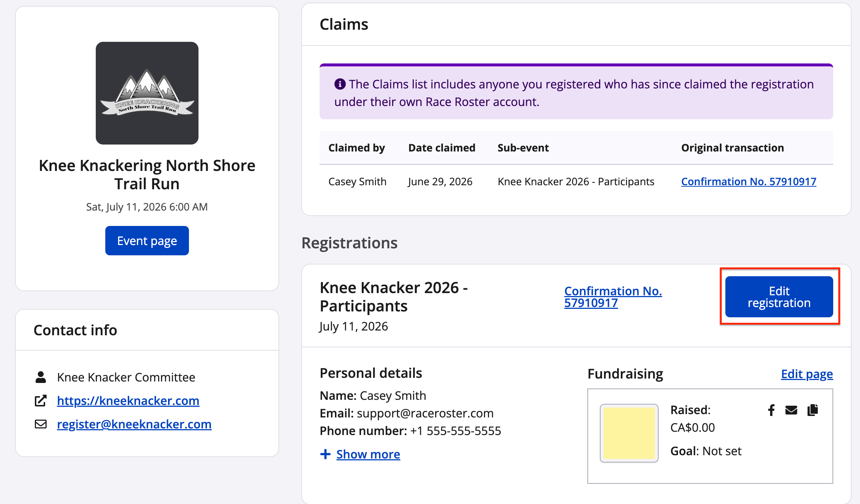
Task: Click the person icon beside Knee Knacker Committee
Action: point(41,377)
